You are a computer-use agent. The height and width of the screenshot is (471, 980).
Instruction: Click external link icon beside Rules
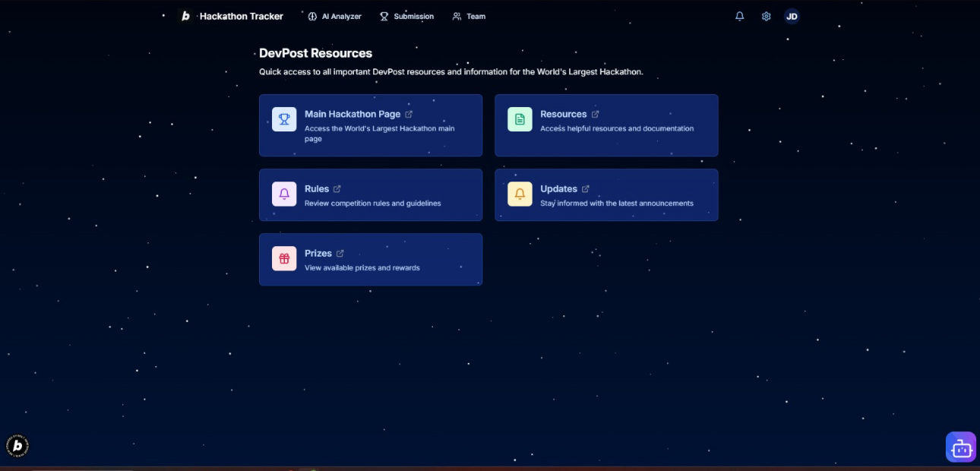(337, 188)
